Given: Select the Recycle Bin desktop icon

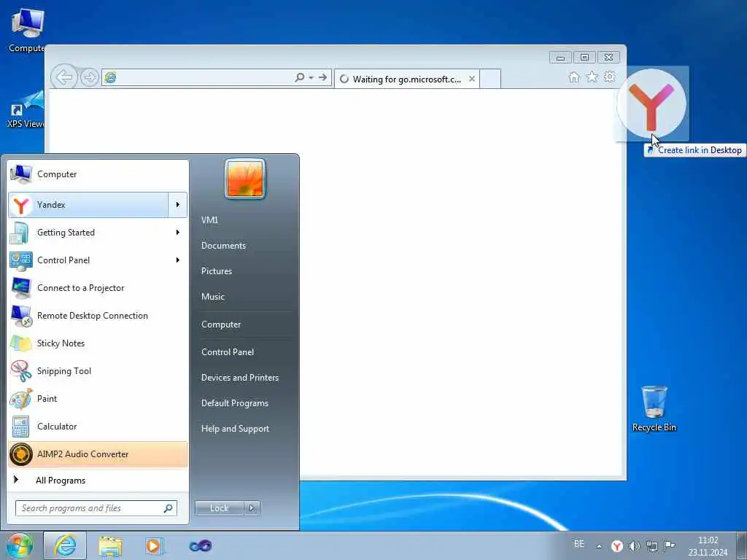Looking at the screenshot, I should (x=654, y=408).
